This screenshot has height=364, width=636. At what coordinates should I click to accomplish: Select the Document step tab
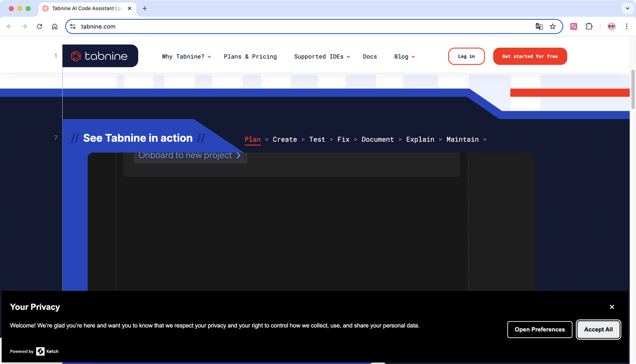[x=378, y=140]
